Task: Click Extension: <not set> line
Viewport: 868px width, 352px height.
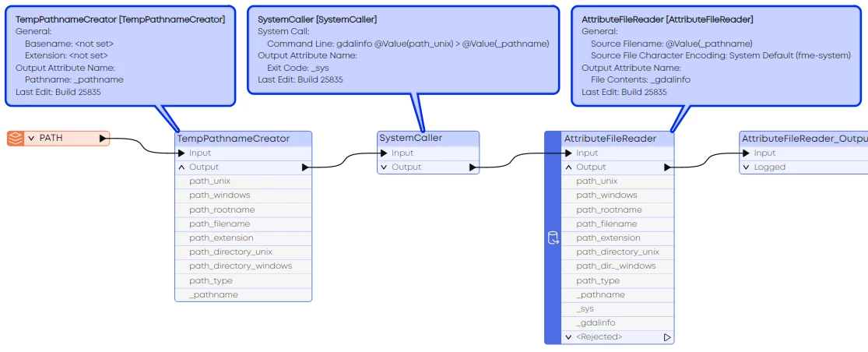Action: pyautogui.click(x=66, y=55)
